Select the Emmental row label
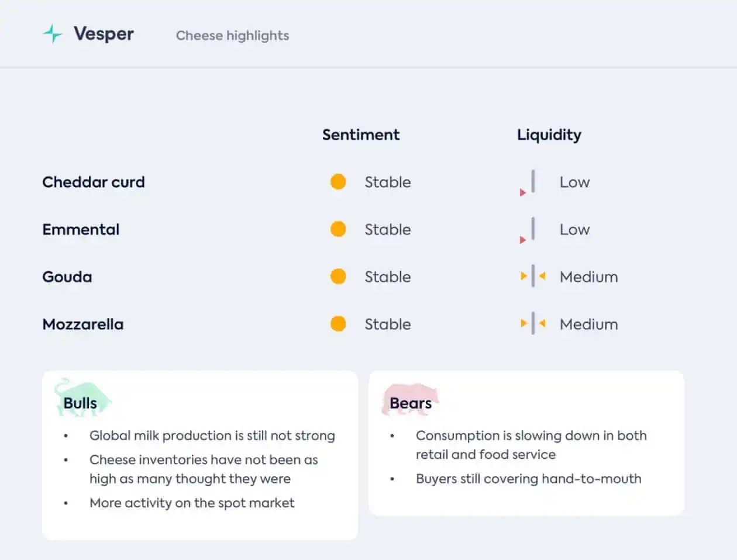 pos(81,229)
